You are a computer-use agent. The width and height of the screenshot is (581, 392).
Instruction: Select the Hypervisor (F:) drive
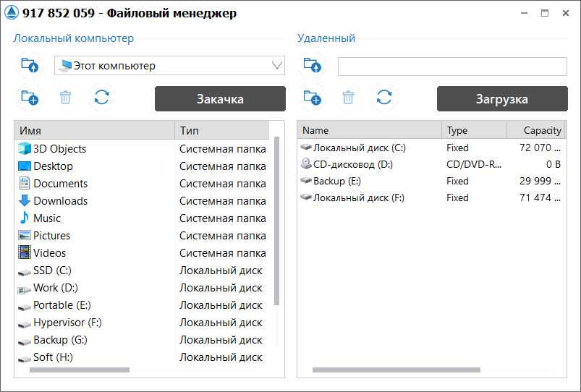tap(68, 323)
